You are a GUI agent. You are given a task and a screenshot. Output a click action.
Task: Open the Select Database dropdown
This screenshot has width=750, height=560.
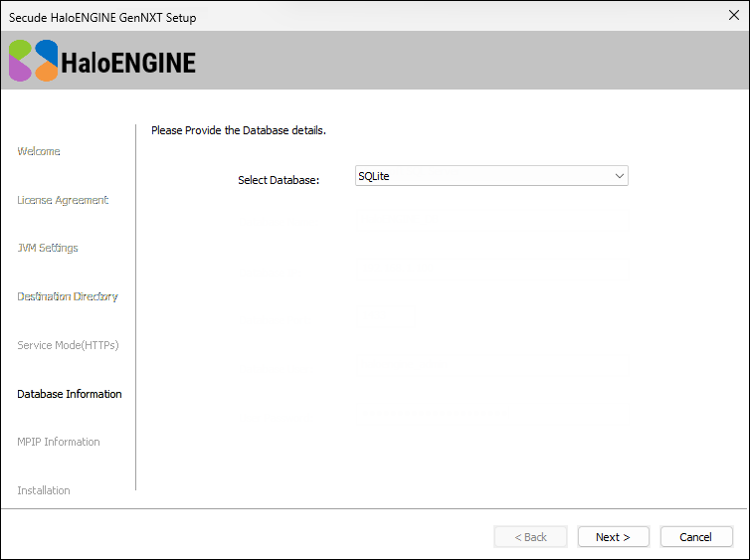click(491, 176)
